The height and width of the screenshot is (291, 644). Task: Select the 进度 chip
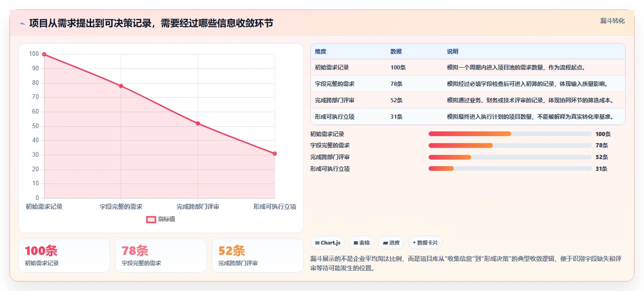[x=391, y=243]
